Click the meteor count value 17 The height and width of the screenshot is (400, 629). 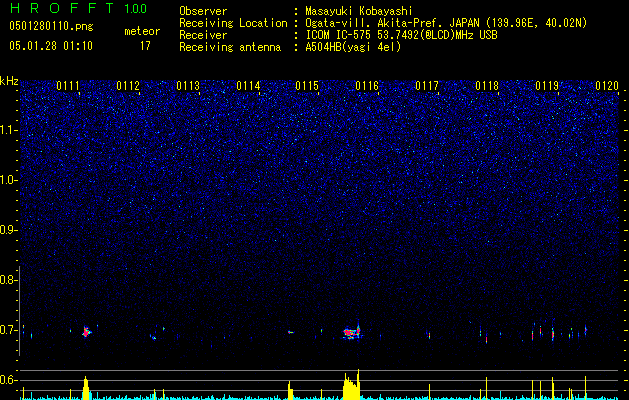pyautogui.click(x=145, y=46)
